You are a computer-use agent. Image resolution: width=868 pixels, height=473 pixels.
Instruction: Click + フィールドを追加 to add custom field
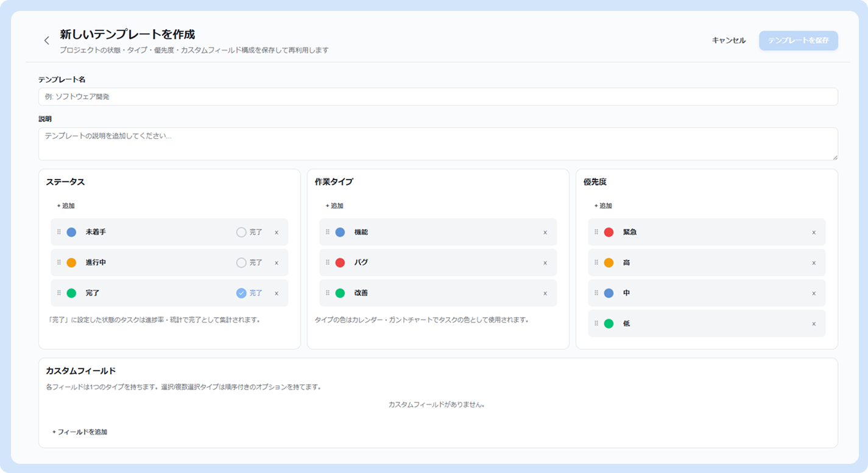click(x=80, y=432)
